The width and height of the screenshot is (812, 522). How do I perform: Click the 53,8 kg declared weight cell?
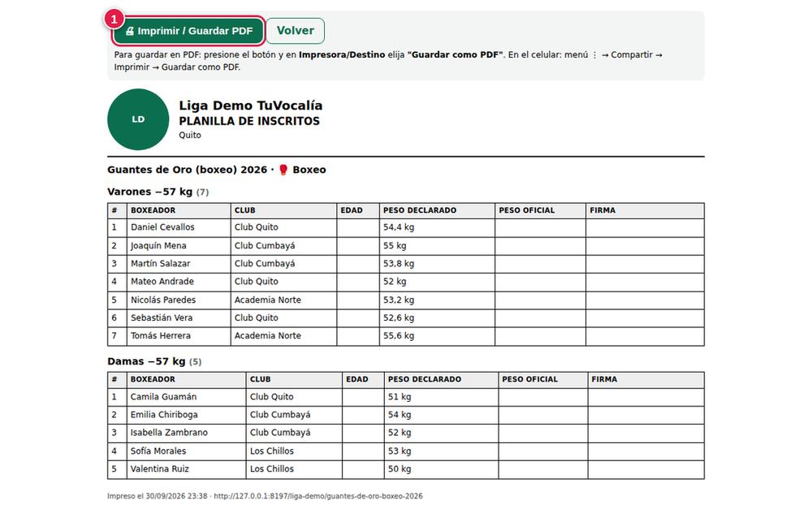(437, 264)
